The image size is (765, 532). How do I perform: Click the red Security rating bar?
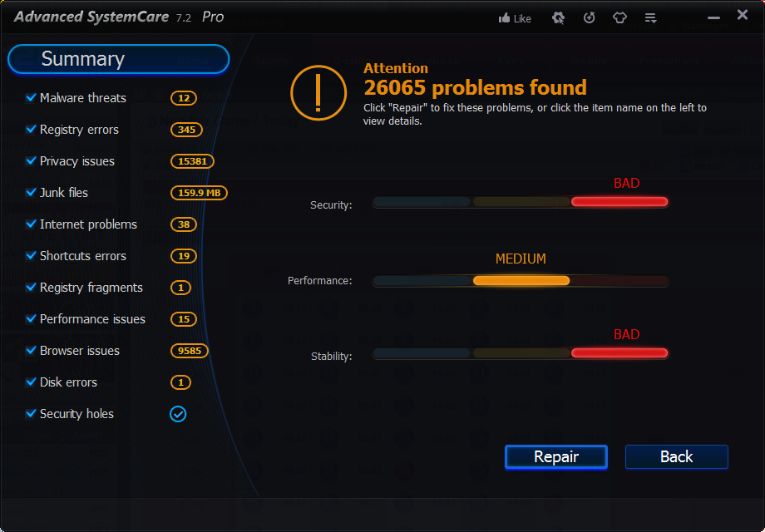click(619, 202)
